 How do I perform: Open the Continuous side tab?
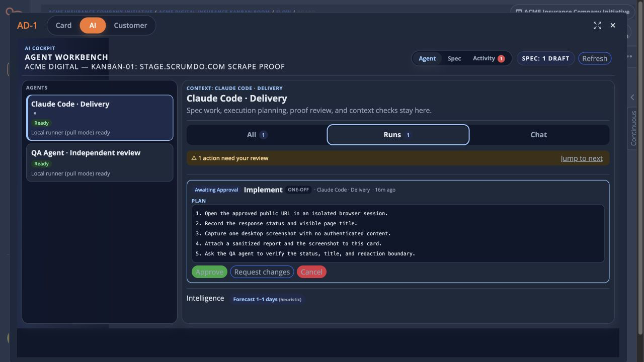point(633,128)
